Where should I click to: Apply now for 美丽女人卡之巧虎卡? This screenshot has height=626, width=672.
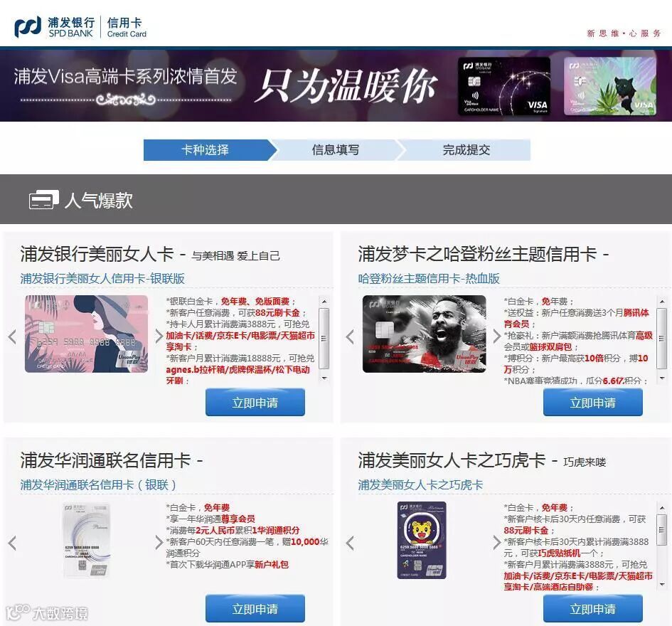tap(593, 609)
